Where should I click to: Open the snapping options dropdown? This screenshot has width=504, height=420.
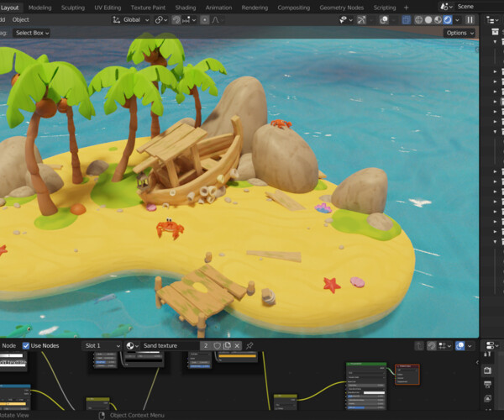(189, 20)
